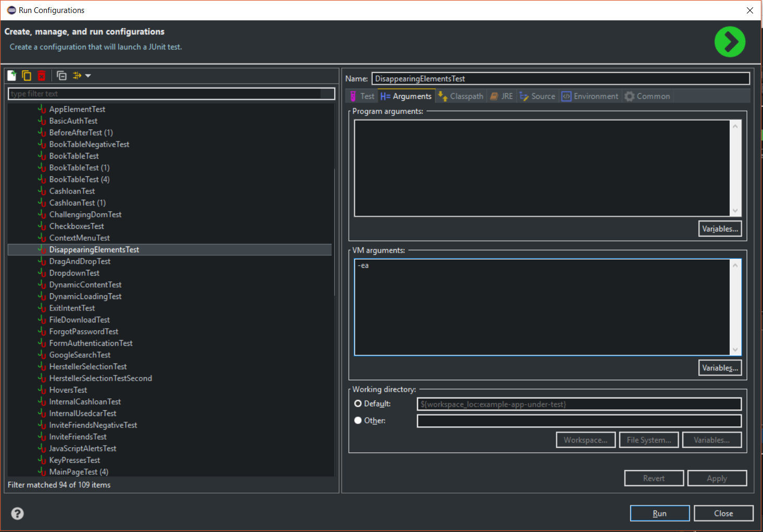Click the Name field for the configuration
The width and height of the screenshot is (763, 532).
coord(561,79)
